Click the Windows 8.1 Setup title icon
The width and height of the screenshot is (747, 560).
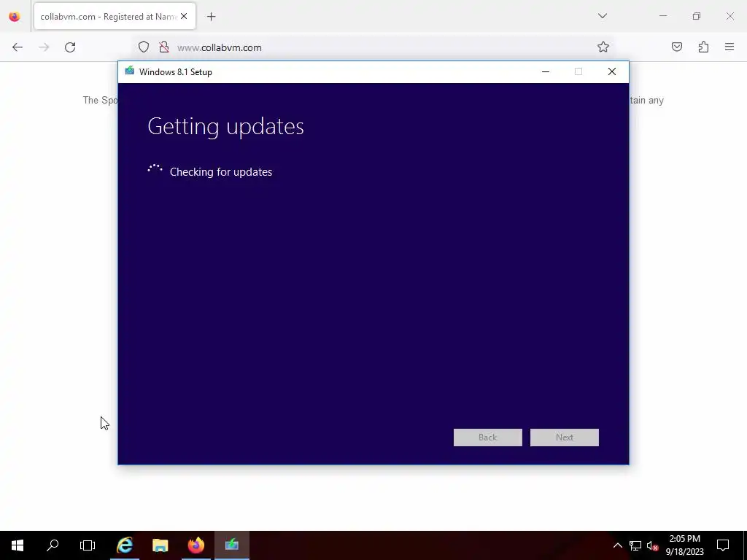(x=130, y=71)
